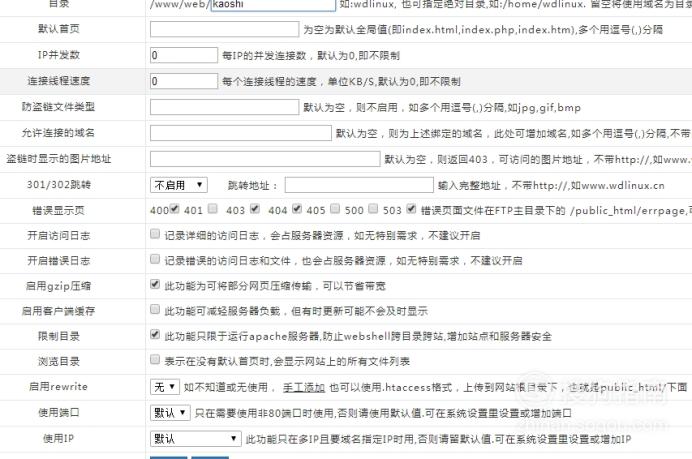
Task: Enable the 开启错误日志 checkbox
Action: [x=155, y=259]
